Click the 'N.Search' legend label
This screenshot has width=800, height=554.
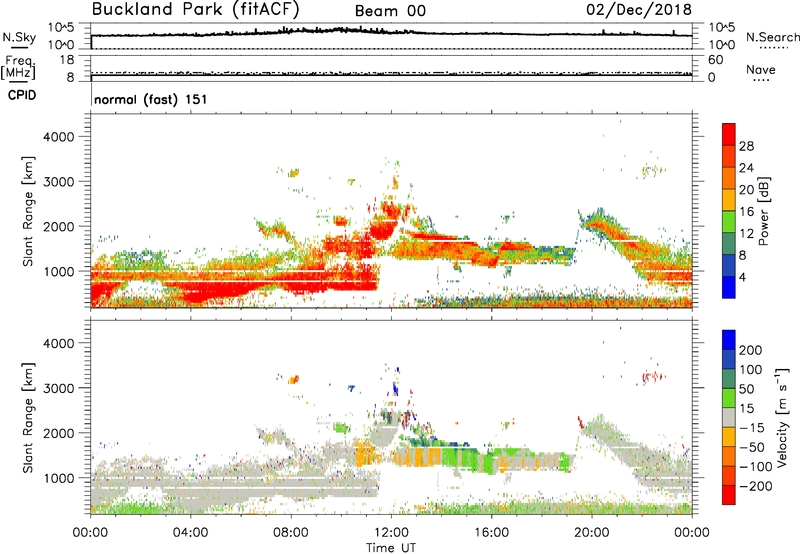pyautogui.click(x=772, y=37)
